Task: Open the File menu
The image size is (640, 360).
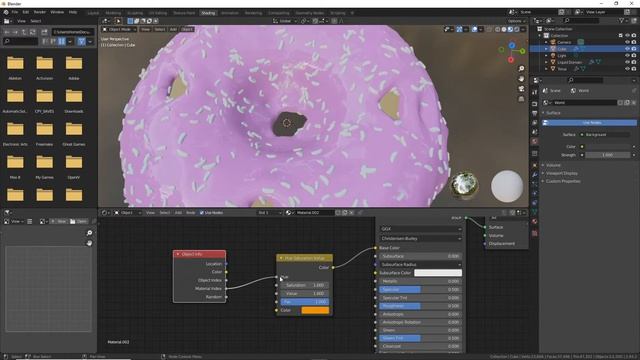Action: pos(15,12)
